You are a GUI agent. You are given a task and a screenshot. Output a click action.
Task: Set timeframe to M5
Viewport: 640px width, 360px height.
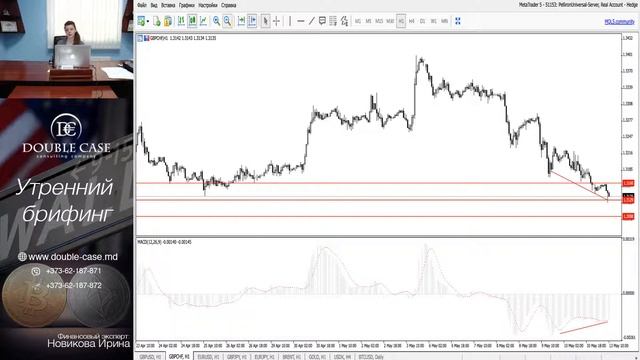[x=369, y=21]
